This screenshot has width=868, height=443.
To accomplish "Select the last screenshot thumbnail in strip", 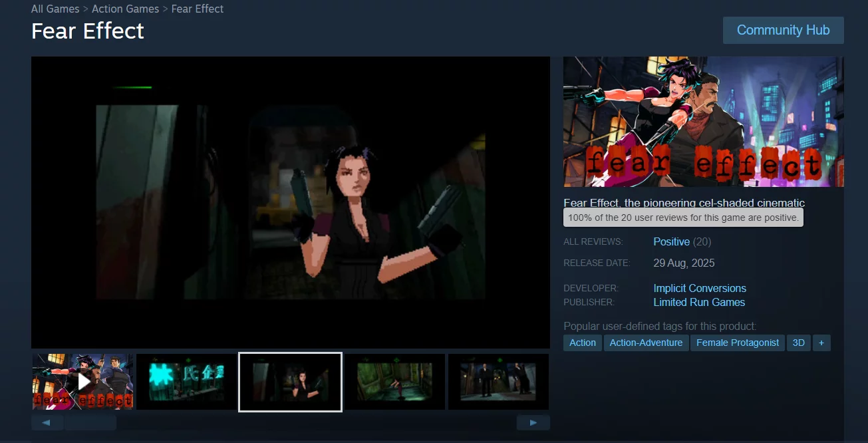I will [x=498, y=381].
